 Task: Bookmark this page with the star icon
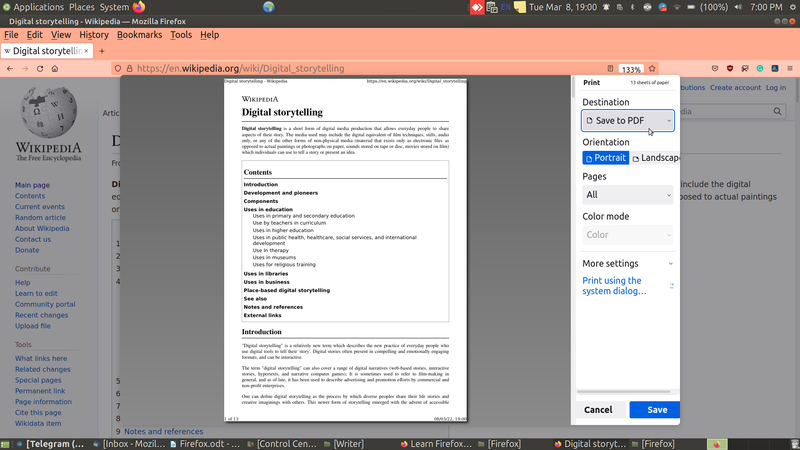pos(652,69)
